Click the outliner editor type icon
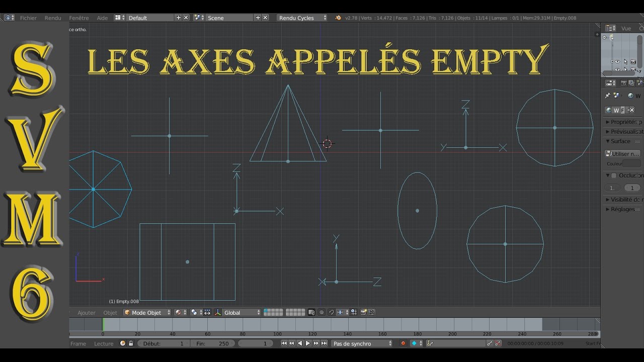 pos(611,29)
